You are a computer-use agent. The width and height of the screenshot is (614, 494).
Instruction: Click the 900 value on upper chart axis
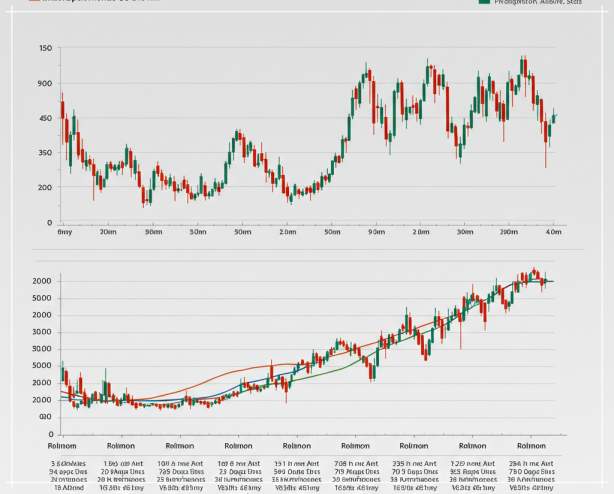(45, 83)
